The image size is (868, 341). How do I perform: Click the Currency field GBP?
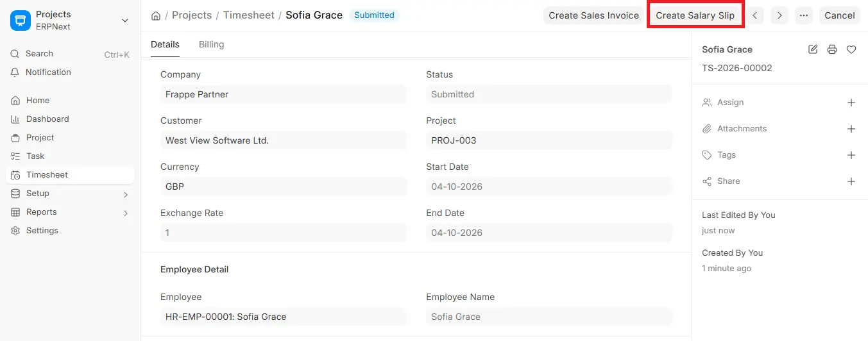[284, 187]
